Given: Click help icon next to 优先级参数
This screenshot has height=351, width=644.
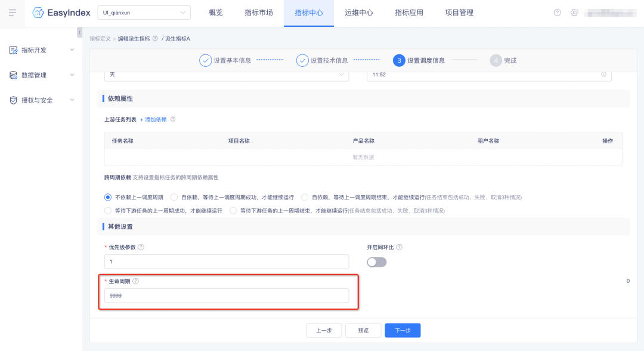Looking at the screenshot, I should coord(141,247).
